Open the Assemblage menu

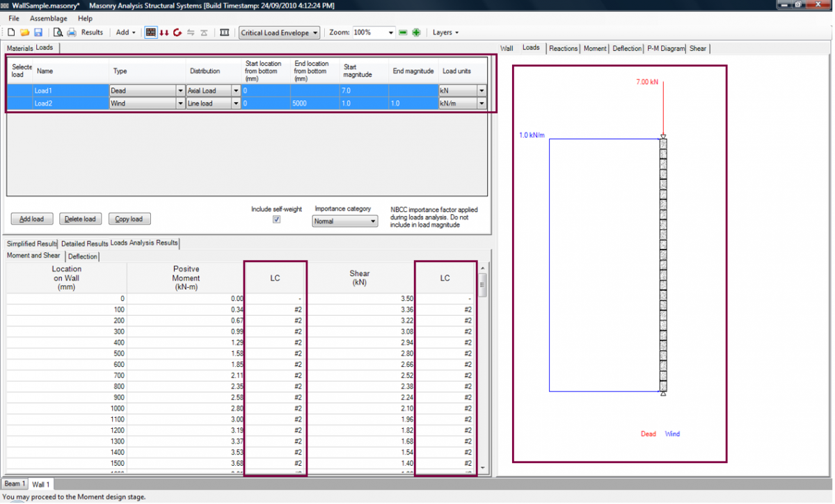click(48, 18)
